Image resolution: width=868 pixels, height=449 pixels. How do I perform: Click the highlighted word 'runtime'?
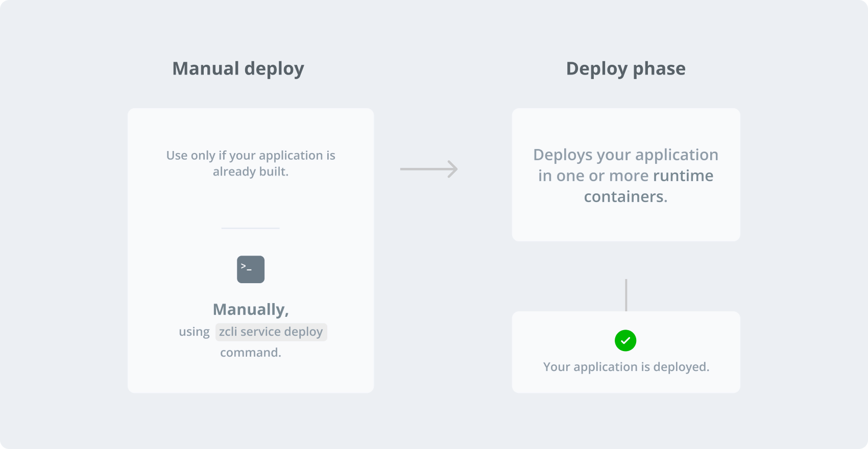(x=683, y=176)
